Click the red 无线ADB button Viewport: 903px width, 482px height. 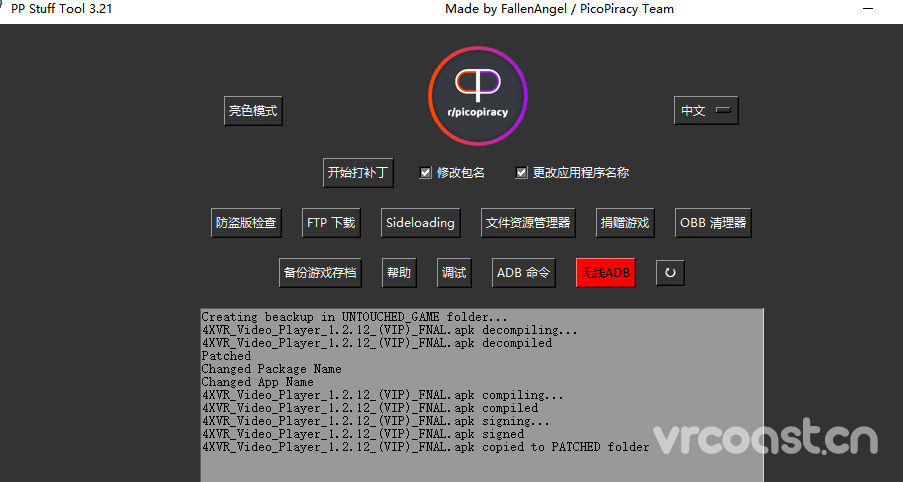pos(606,272)
